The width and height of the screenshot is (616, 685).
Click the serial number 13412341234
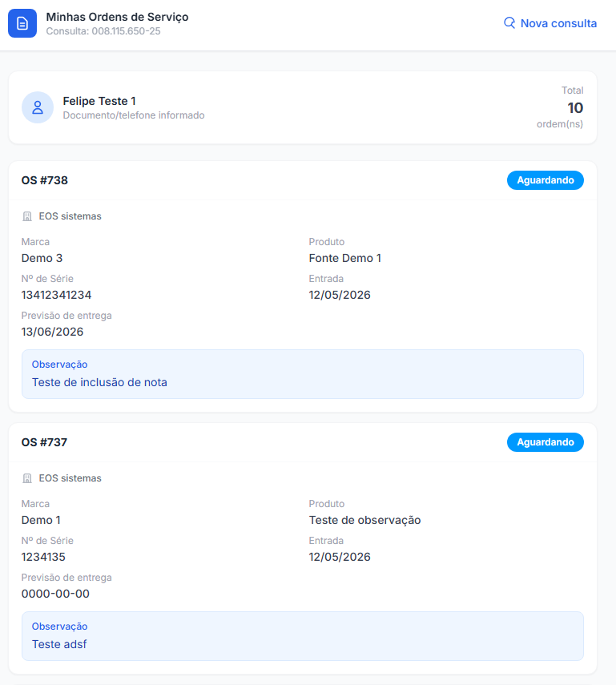click(x=56, y=295)
